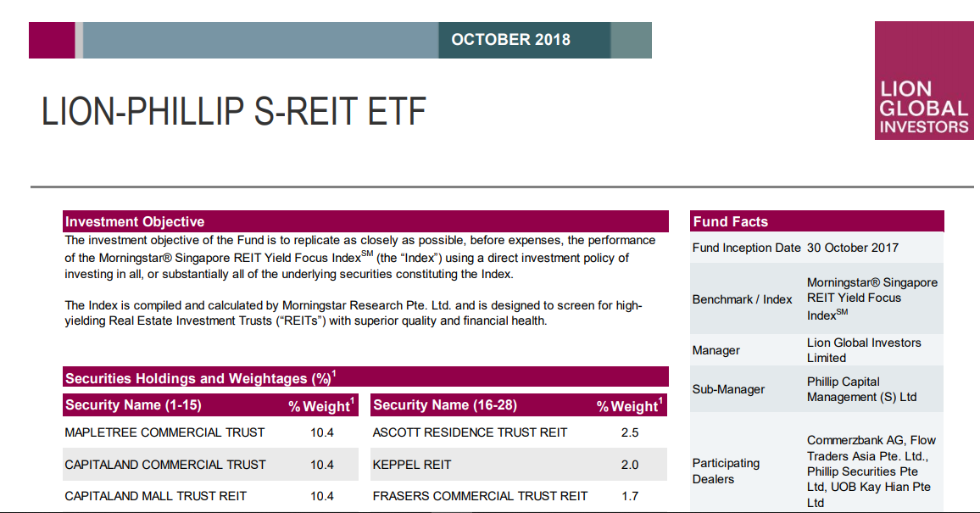Click the Fund Facts section header

coord(731,222)
